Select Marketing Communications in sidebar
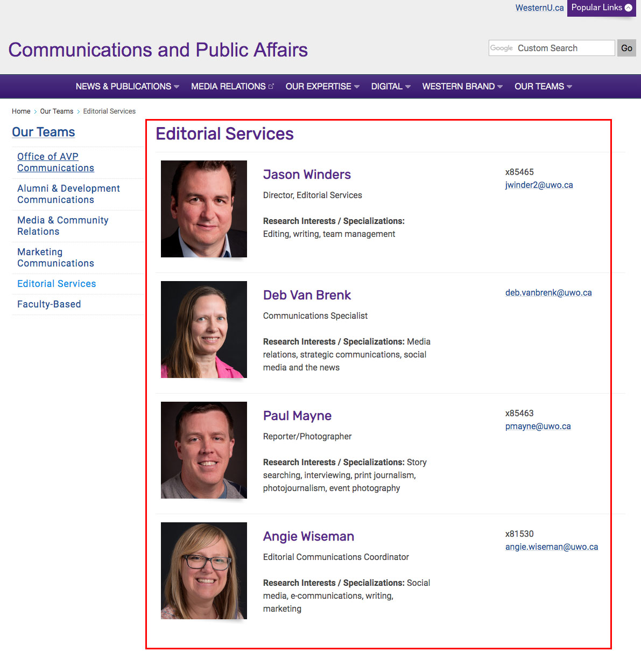Viewport: 641px width, 672px height. [55, 257]
